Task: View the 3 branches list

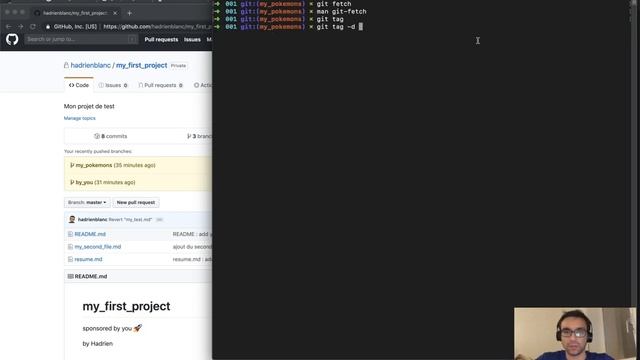Action: pos(200,136)
